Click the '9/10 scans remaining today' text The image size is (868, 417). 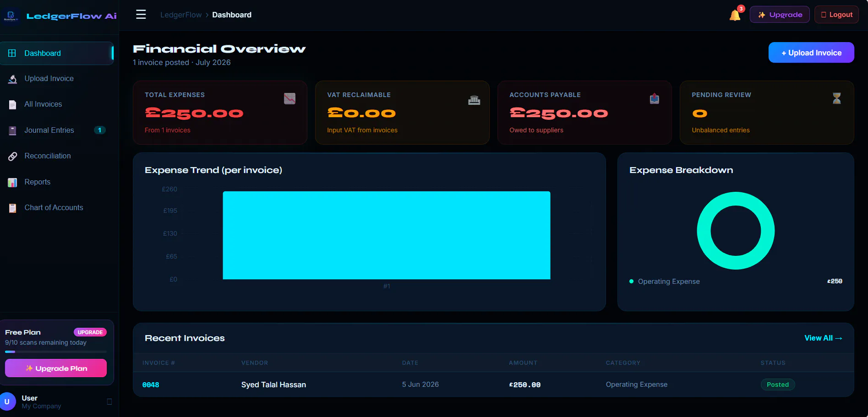46,342
